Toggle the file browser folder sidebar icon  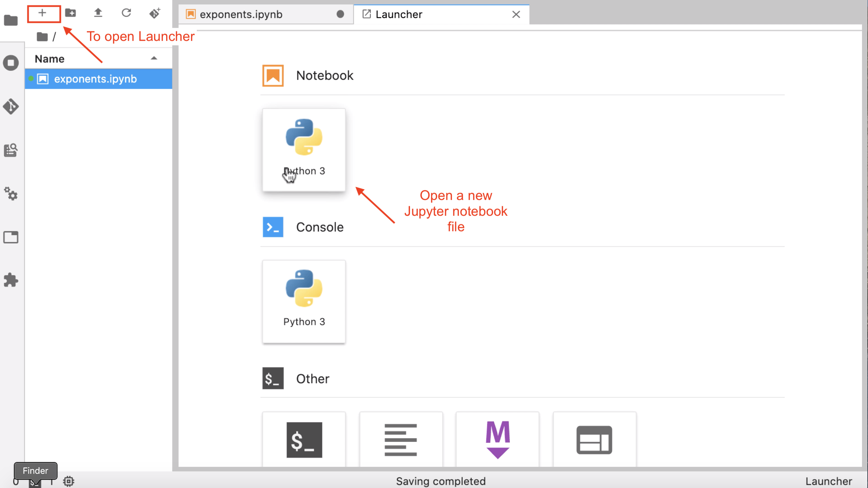click(x=11, y=20)
